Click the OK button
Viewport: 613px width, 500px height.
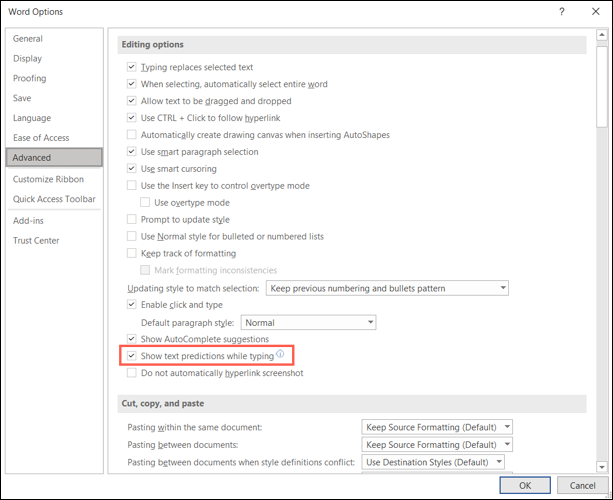pyautogui.click(x=526, y=485)
